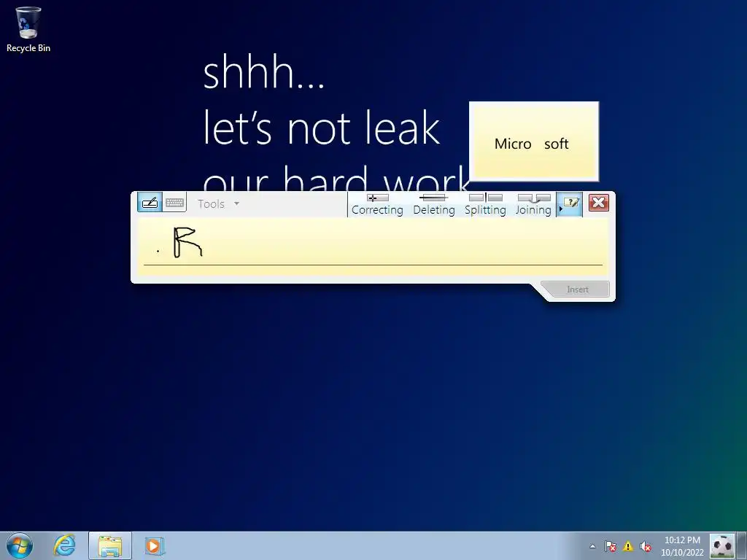Toggle the gesture help videos button
Screen dimensions: 747x560
tap(570, 204)
